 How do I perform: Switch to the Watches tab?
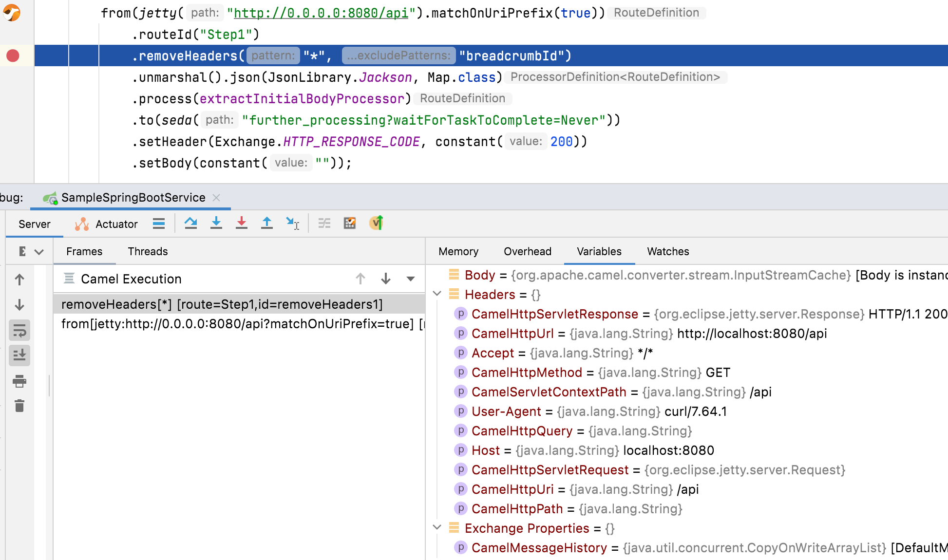(668, 251)
